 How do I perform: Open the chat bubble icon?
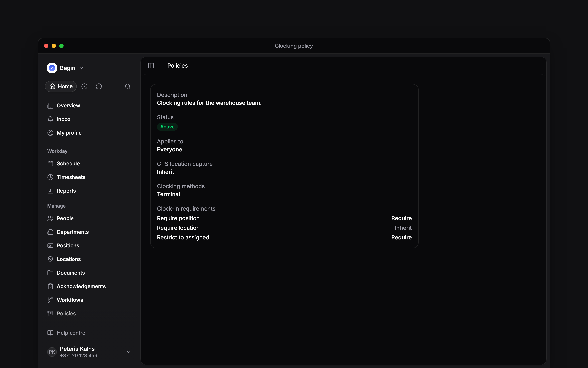coord(99,86)
